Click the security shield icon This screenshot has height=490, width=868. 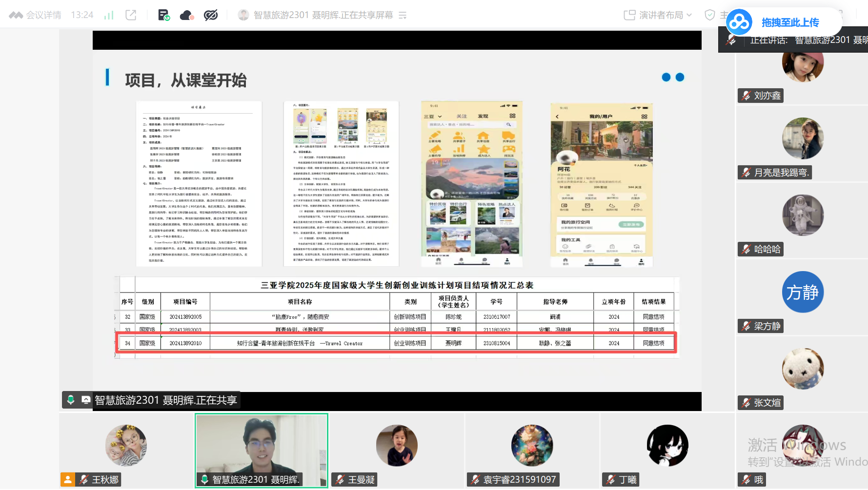710,15
